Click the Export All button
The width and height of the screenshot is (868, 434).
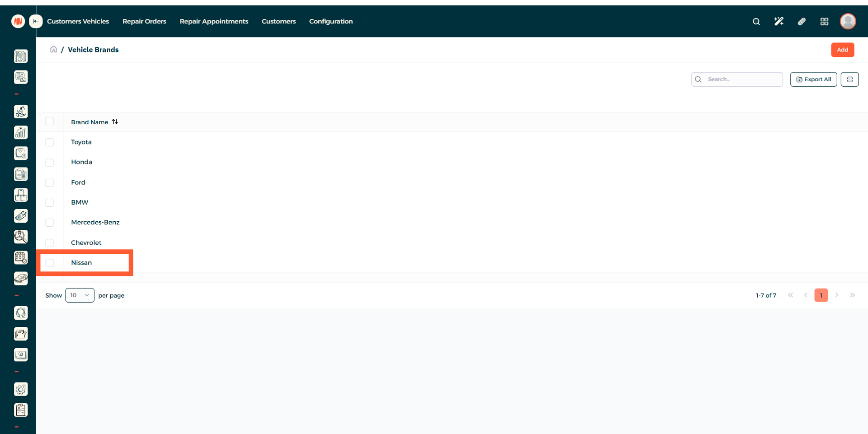(x=813, y=79)
